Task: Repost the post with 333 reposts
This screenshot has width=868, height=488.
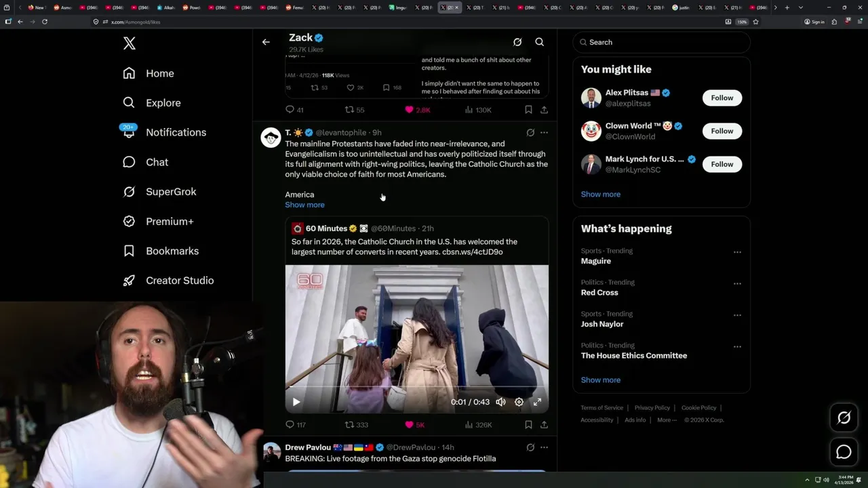Action: click(357, 425)
